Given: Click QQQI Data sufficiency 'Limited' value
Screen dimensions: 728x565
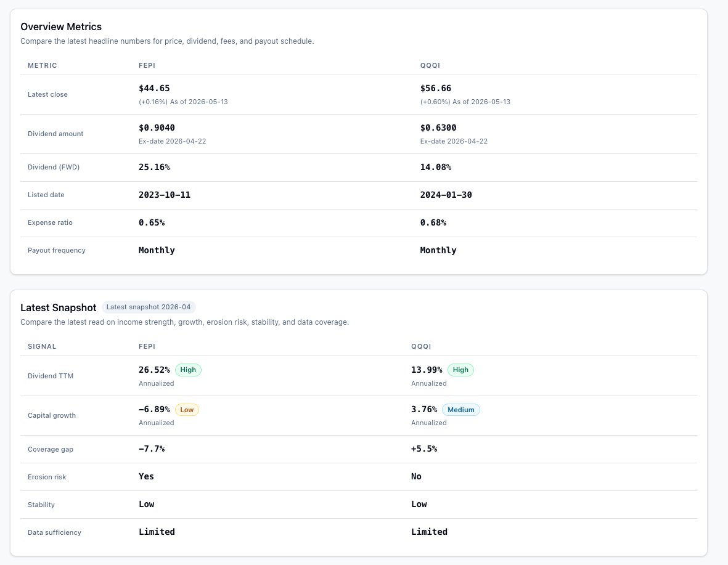Looking at the screenshot, I should pyautogui.click(x=429, y=532).
